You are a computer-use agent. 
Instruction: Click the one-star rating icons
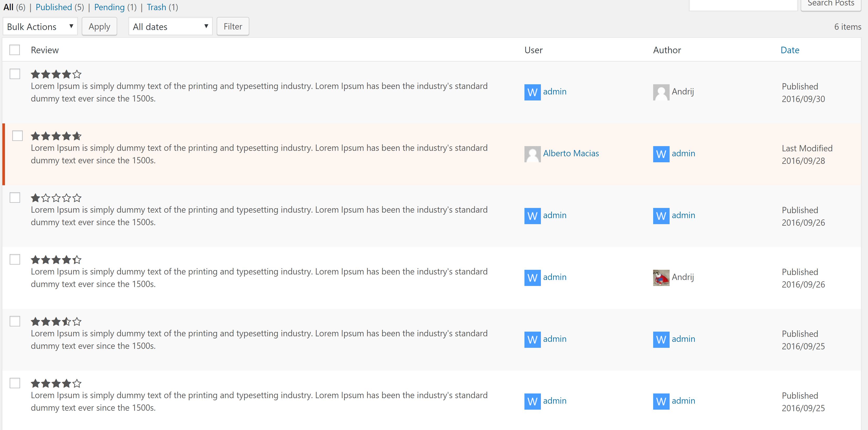point(56,198)
